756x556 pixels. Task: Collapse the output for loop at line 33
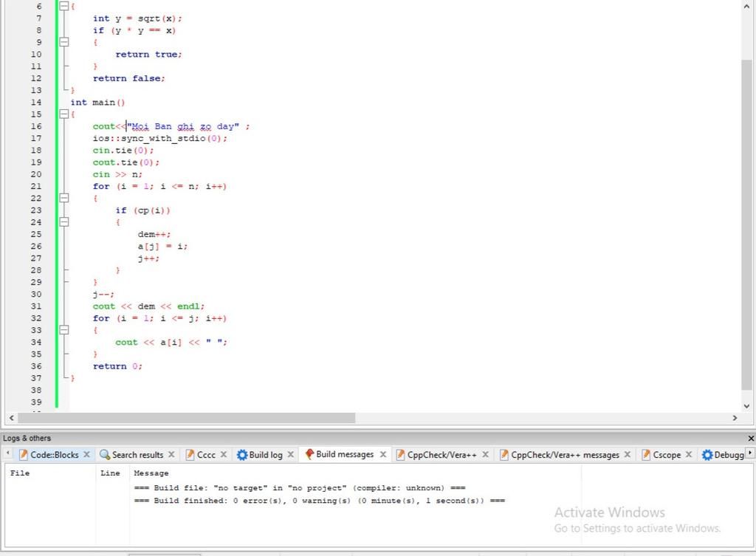pyautogui.click(x=63, y=330)
